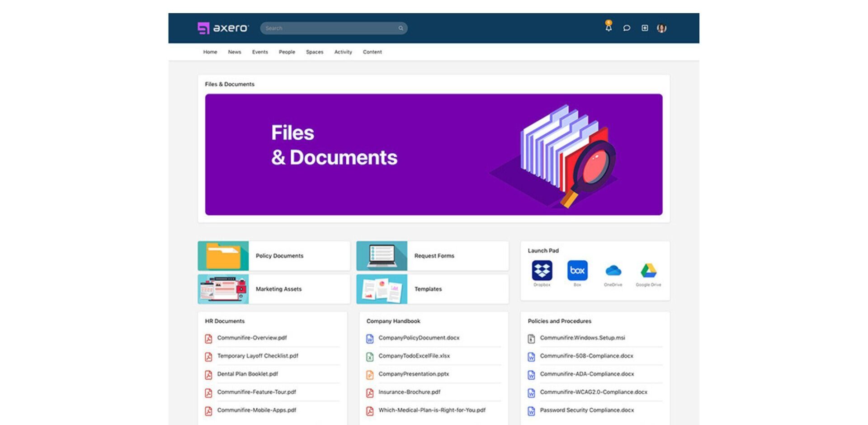The height and width of the screenshot is (425, 868).
Task: Open CompanyPresentation.pptx from Company Handbook
Action: point(413,374)
